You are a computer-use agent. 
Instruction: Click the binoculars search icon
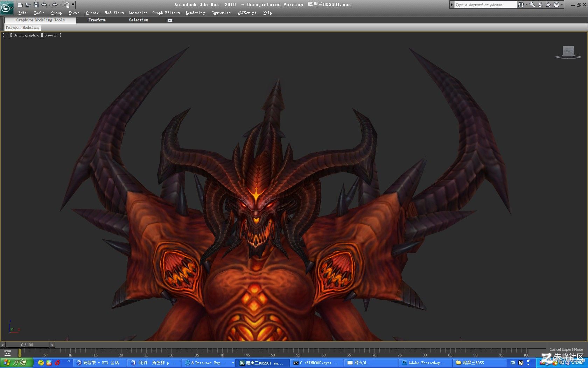pos(521,5)
